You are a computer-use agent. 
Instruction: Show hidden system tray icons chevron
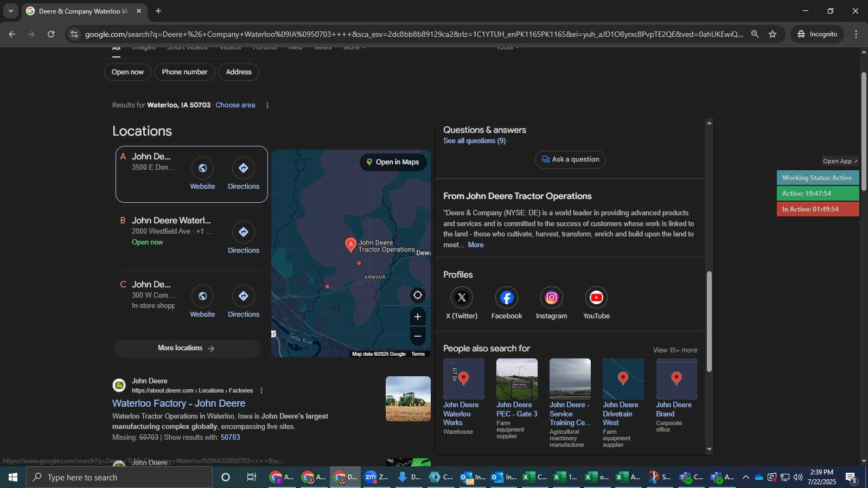(746, 477)
